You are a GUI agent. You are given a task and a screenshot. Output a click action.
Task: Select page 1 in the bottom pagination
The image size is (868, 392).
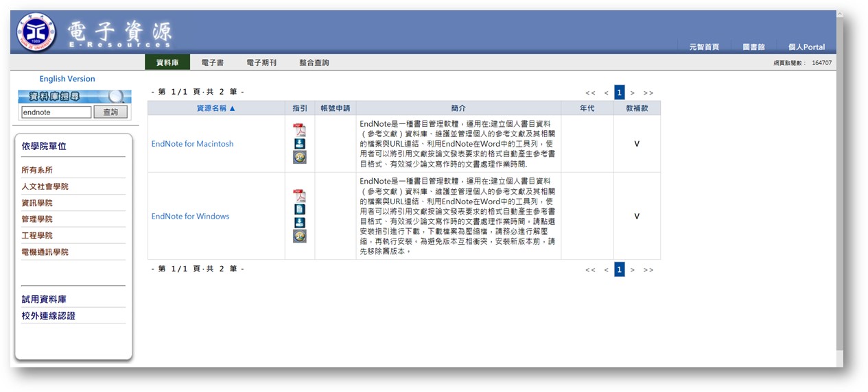coord(620,269)
